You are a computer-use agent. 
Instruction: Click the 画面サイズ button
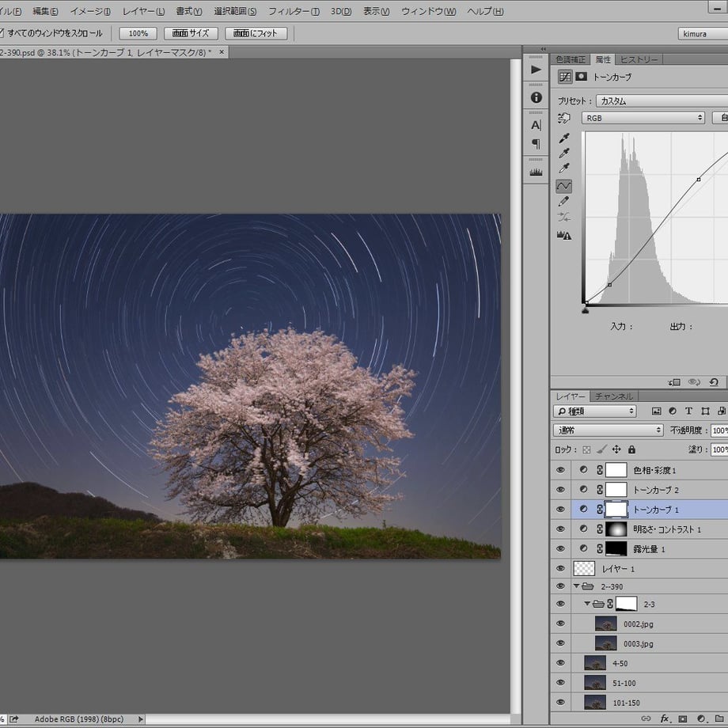tap(191, 33)
